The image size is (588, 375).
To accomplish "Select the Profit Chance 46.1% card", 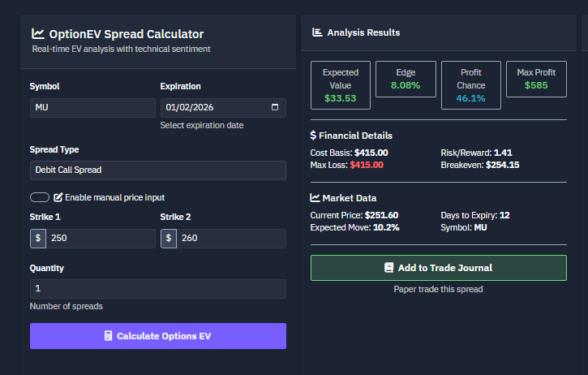I will pos(471,85).
